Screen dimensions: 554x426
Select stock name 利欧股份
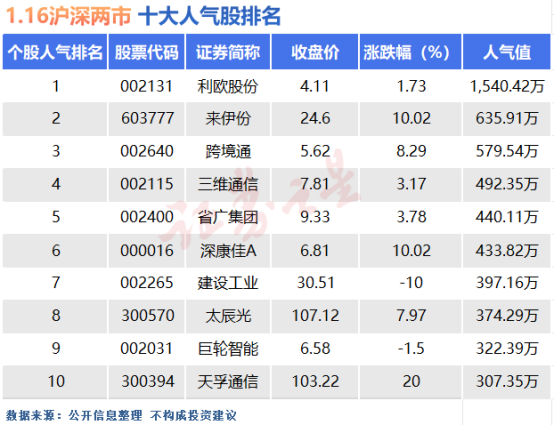click(228, 86)
